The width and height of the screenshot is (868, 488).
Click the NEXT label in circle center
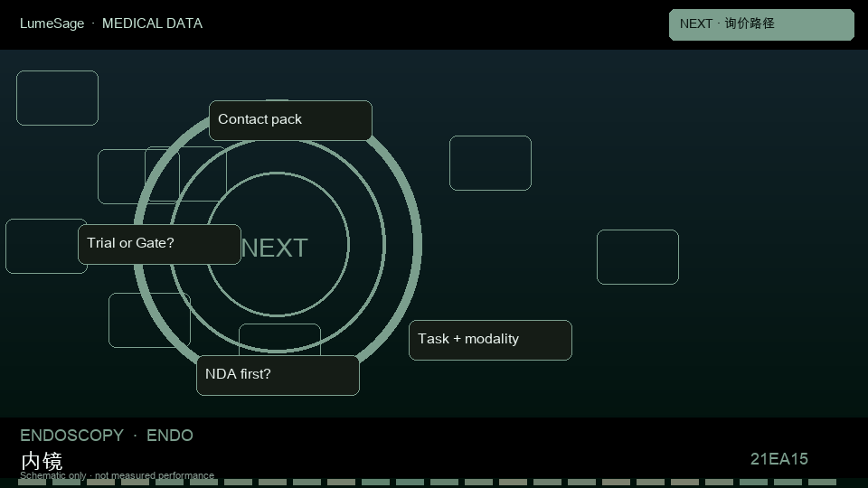275,248
